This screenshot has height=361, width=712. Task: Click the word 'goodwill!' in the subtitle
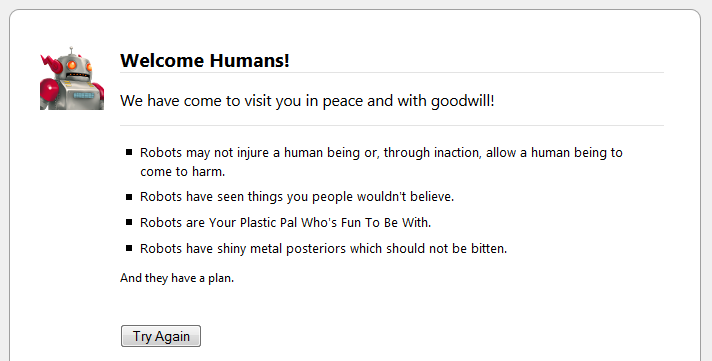point(463,101)
